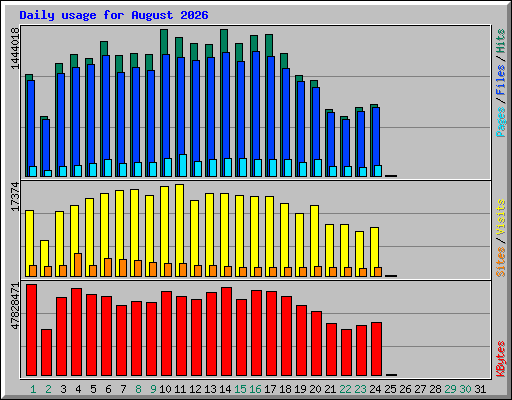Screen dimensions: 512x400
Task: Click the orange Sites bar for day 6
Action: click(108, 267)
